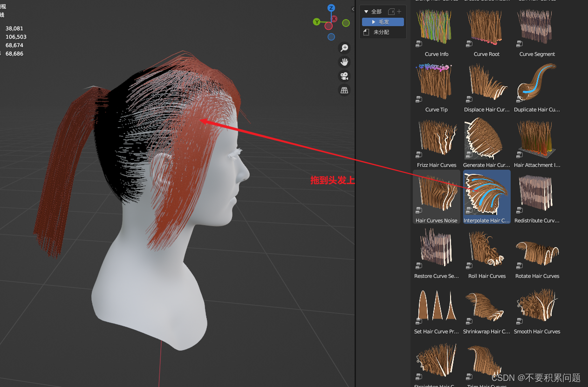This screenshot has width=588, height=387.
Task: Select the Interpolate Hair Curves asset
Action: tap(487, 197)
